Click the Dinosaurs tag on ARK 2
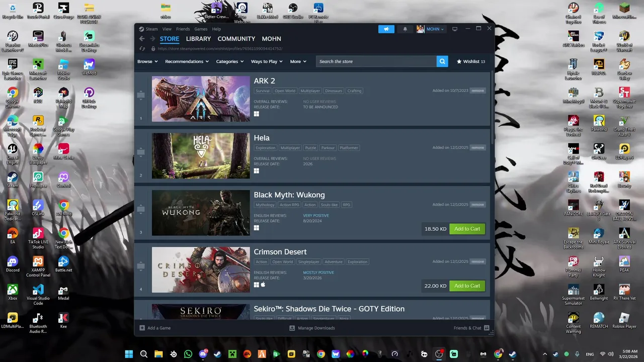The width and height of the screenshot is (644, 362). [x=334, y=91]
